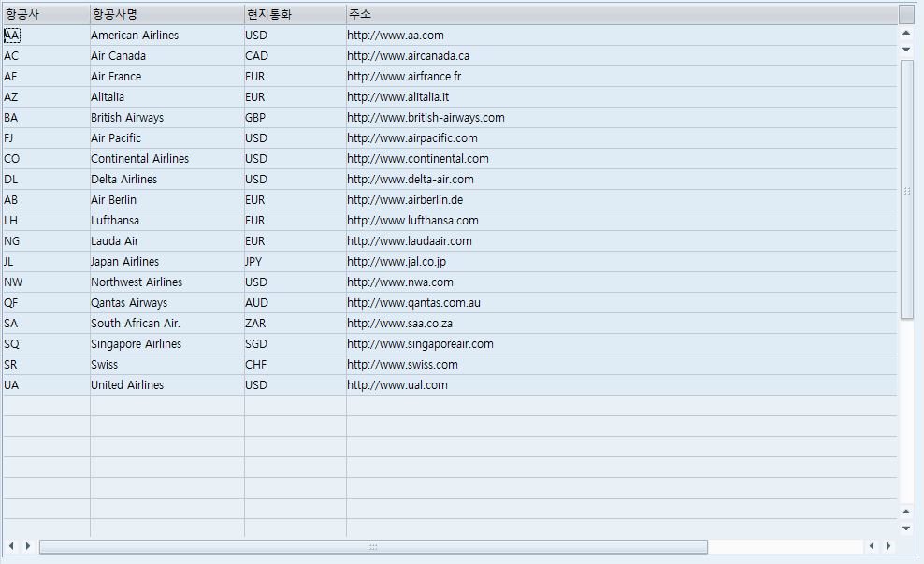924x564 pixels.
Task: Click scroll-down arrow below the vertical scrollbar track
Action: pyautogui.click(x=906, y=528)
